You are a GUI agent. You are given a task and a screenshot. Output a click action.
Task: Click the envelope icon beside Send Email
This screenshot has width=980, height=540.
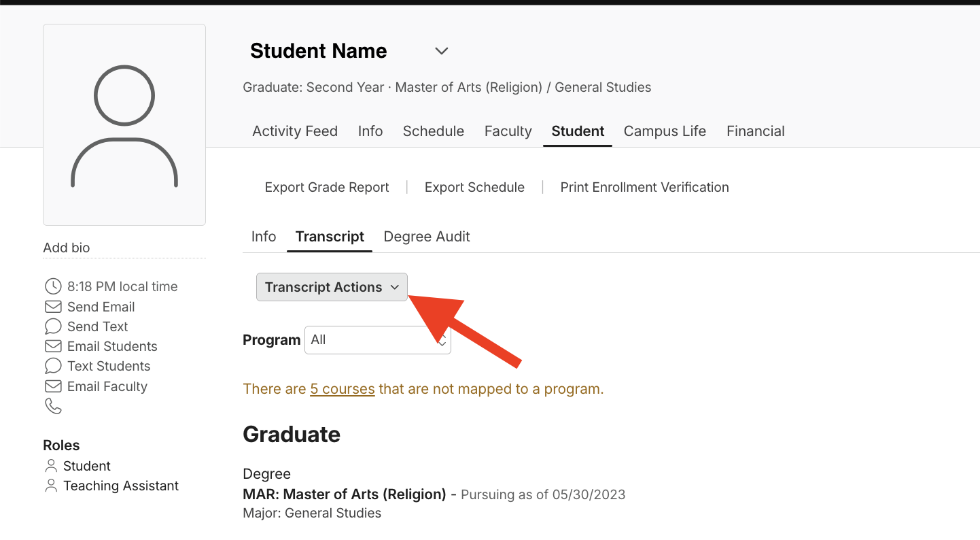coord(53,307)
